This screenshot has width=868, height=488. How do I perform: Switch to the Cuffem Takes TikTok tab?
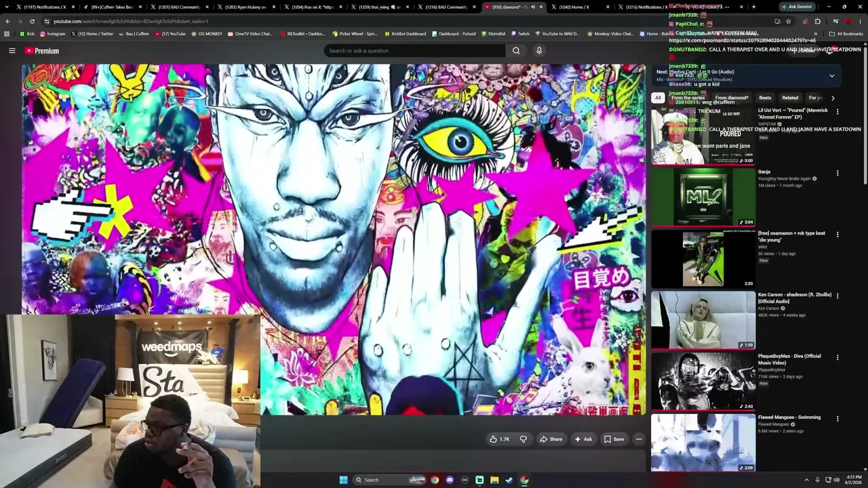(112, 7)
